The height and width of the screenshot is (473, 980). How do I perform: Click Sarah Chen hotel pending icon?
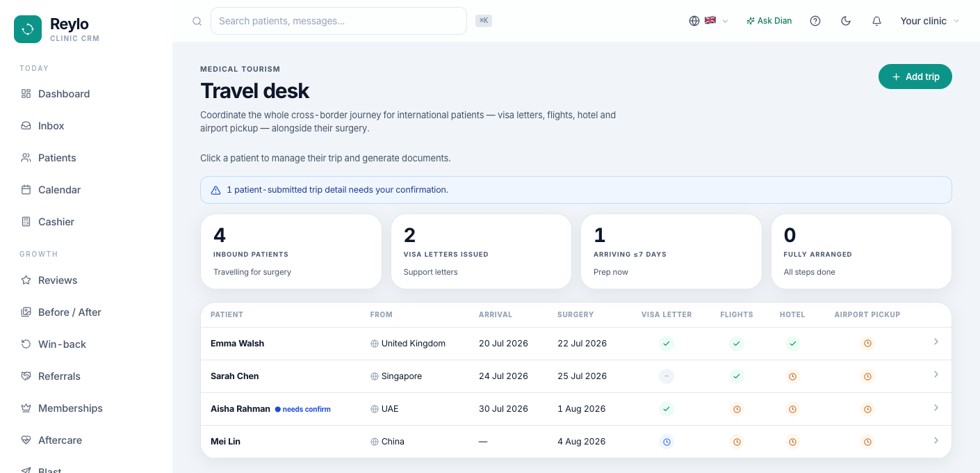pyautogui.click(x=792, y=376)
